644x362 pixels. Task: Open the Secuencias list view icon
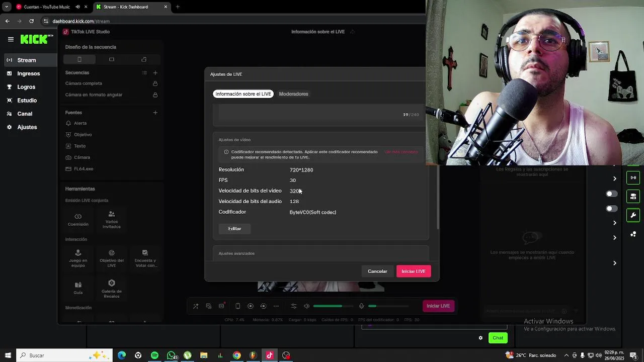click(x=144, y=73)
